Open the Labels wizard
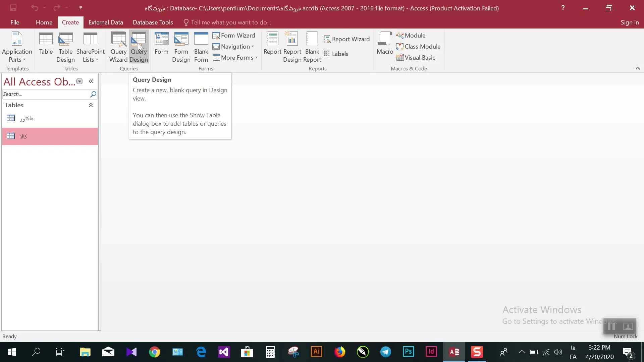 tap(336, 54)
